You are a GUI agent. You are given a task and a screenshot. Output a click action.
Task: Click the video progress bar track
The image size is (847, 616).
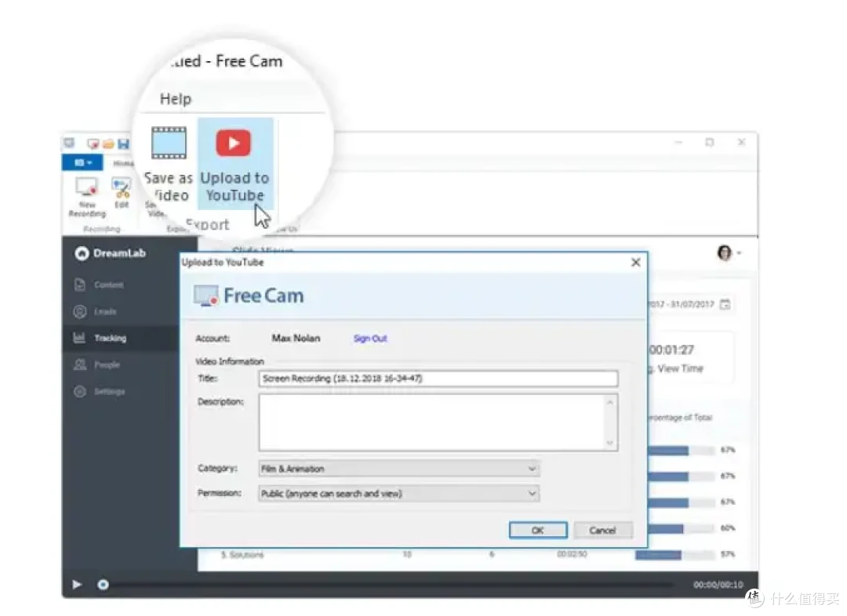tap(391, 584)
